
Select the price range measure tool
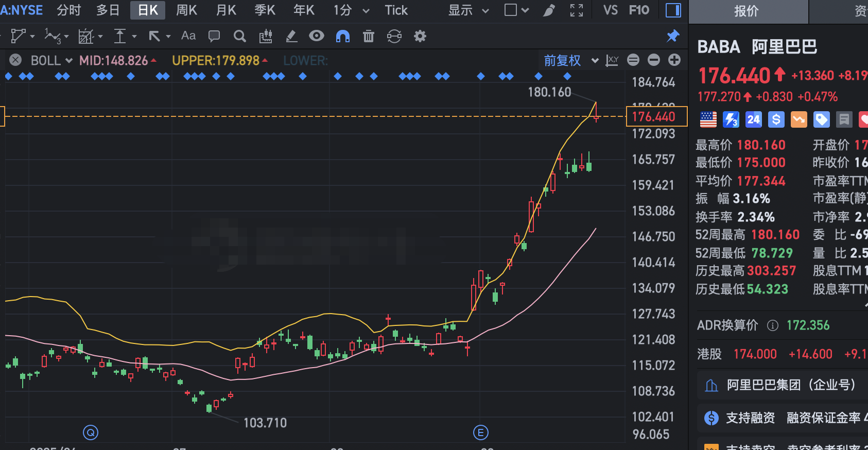(x=119, y=36)
